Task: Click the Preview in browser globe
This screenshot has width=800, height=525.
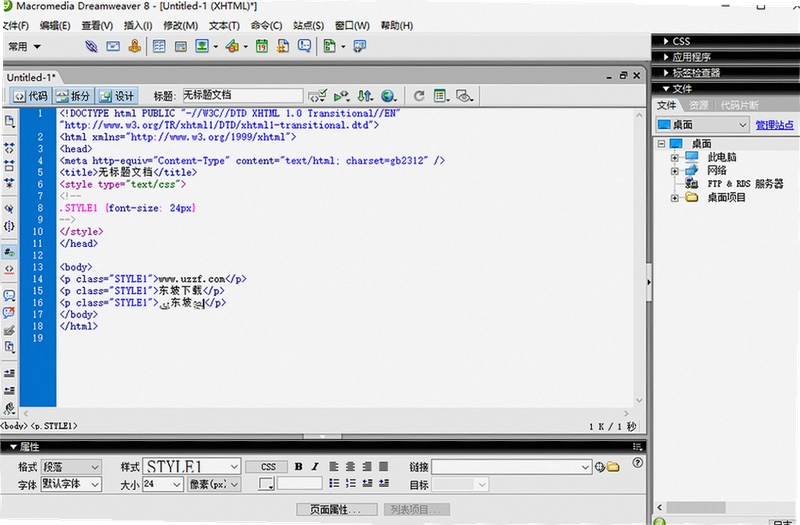Action: [x=388, y=95]
